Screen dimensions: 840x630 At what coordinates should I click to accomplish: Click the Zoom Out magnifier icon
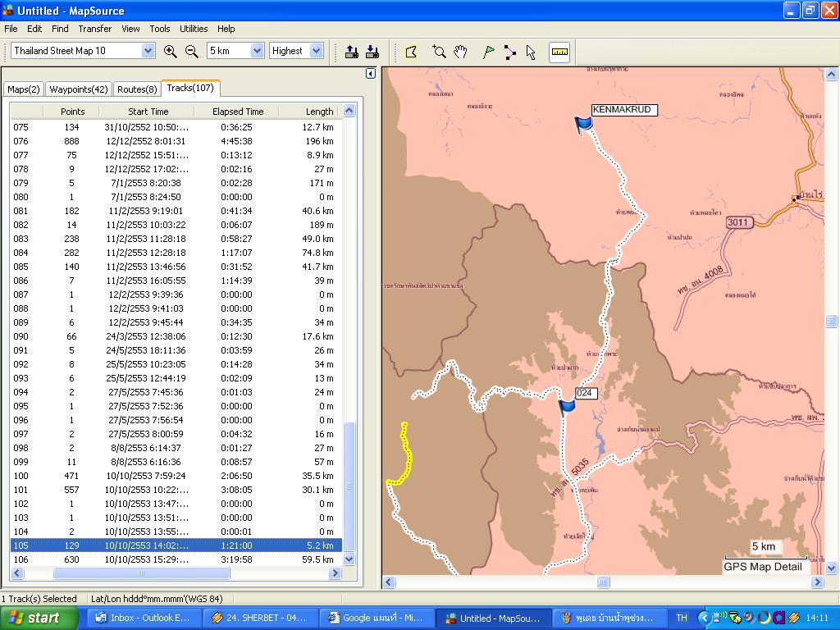tap(192, 51)
